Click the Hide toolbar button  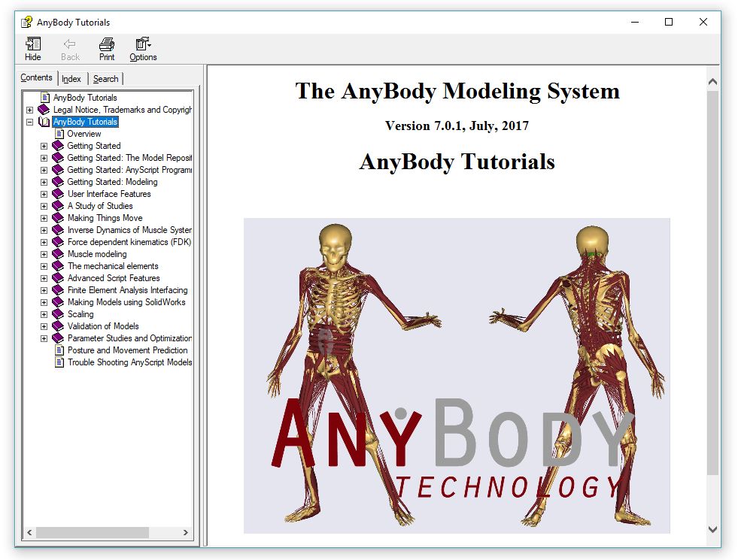(x=33, y=49)
